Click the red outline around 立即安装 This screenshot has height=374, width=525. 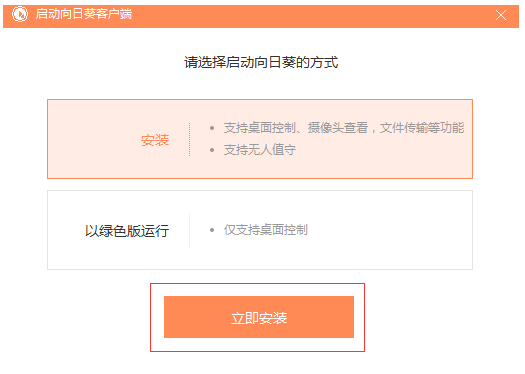[257, 284]
